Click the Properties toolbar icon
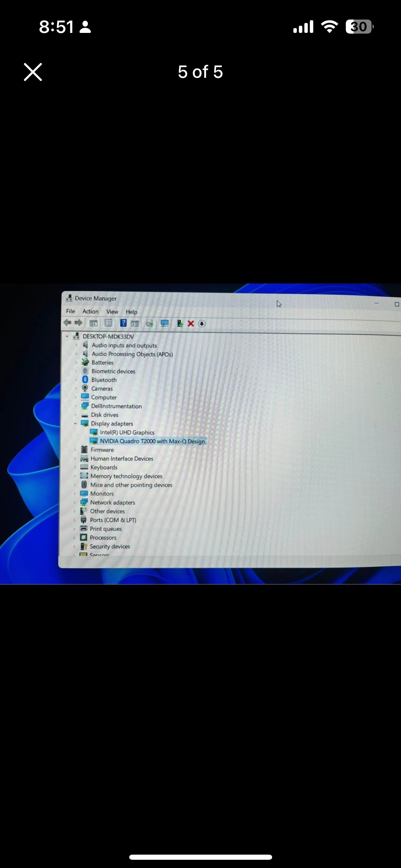 point(108,323)
